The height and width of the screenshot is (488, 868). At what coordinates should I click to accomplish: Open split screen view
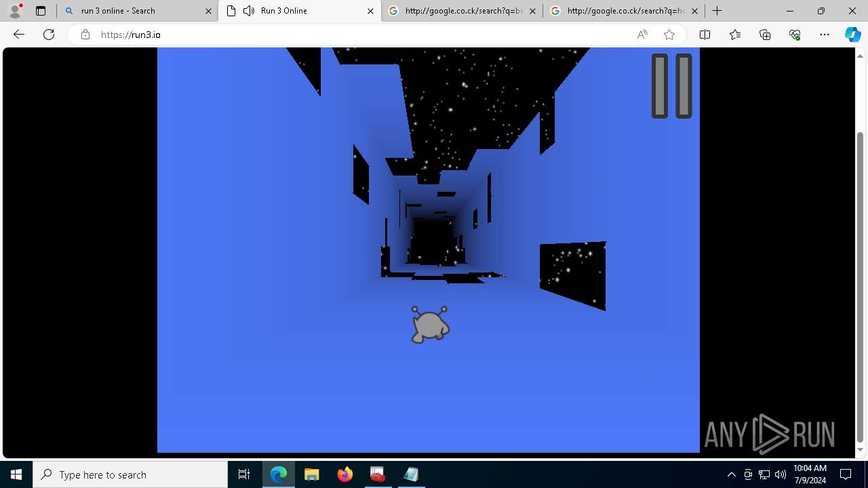point(705,35)
